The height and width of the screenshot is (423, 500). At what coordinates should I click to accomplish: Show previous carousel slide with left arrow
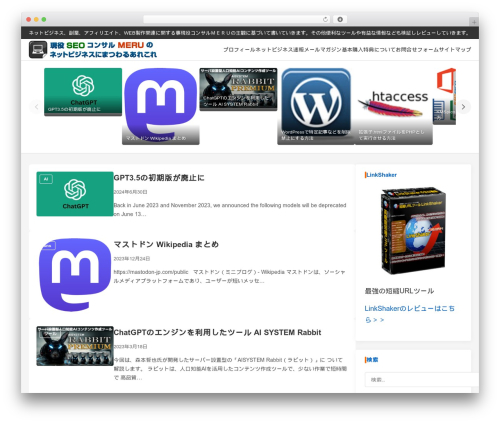pos(36,107)
